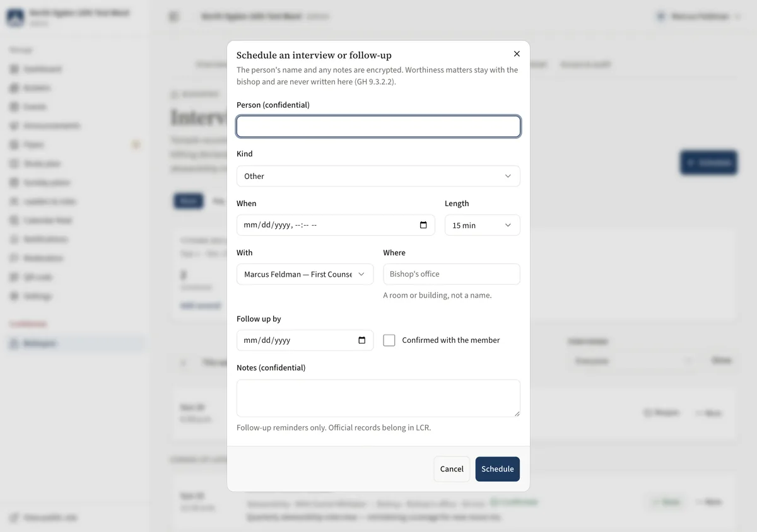Image resolution: width=757 pixels, height=532 pixels.
Task: Open the Length dropdown showing 15 min
Action: (x=483, y=225)
